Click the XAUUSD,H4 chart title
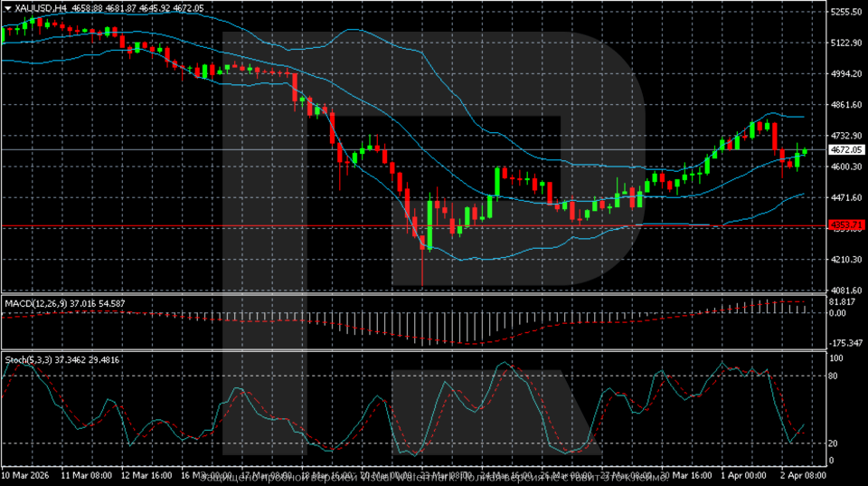 pos(42,8)
